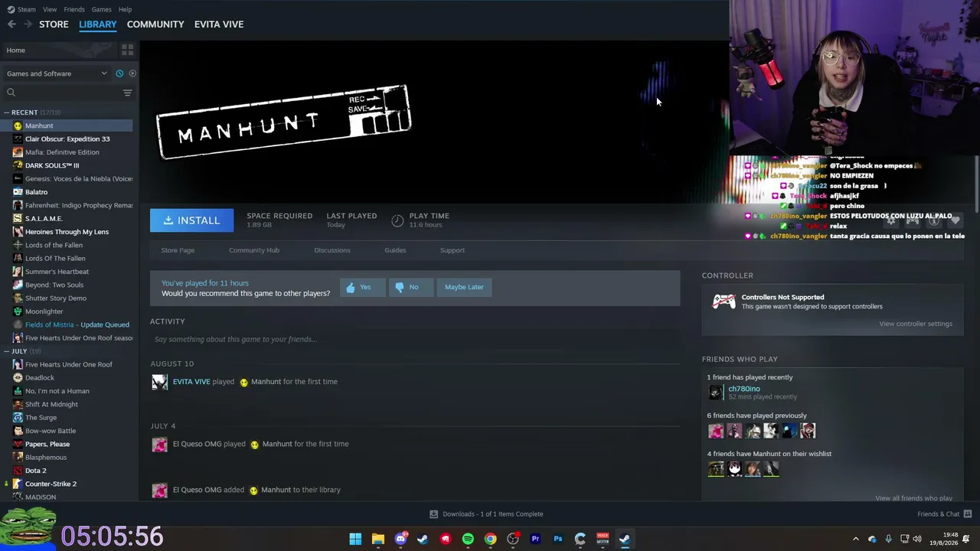
Task: Select Clair Obscur: Expedition 33 in library
Action: point(67,139)
